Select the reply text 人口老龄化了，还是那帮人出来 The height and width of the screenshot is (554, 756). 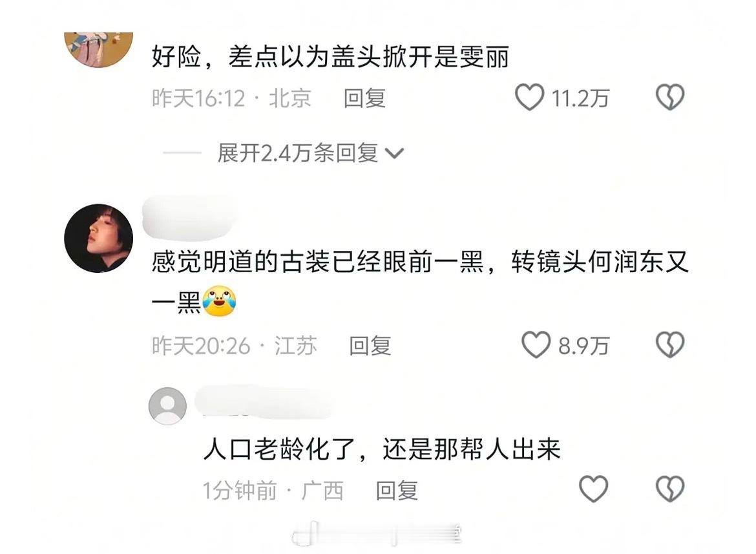[382, 449]
